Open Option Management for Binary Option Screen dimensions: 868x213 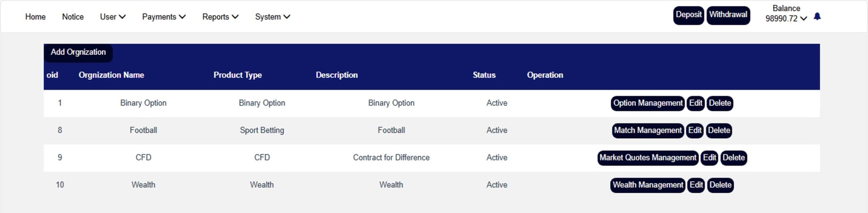(x=648, y=103)
